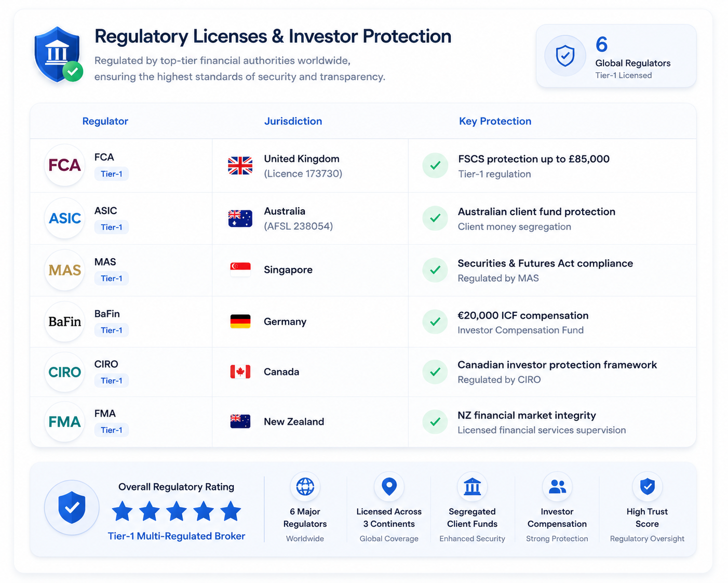Click the FCA regulator logo

[x=64, y=165]
